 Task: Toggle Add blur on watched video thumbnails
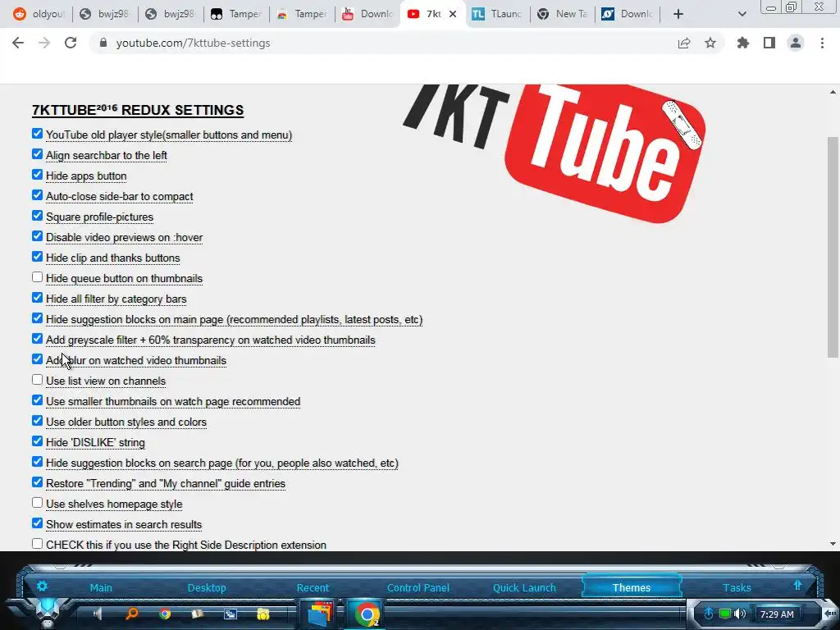click(37, 359)
